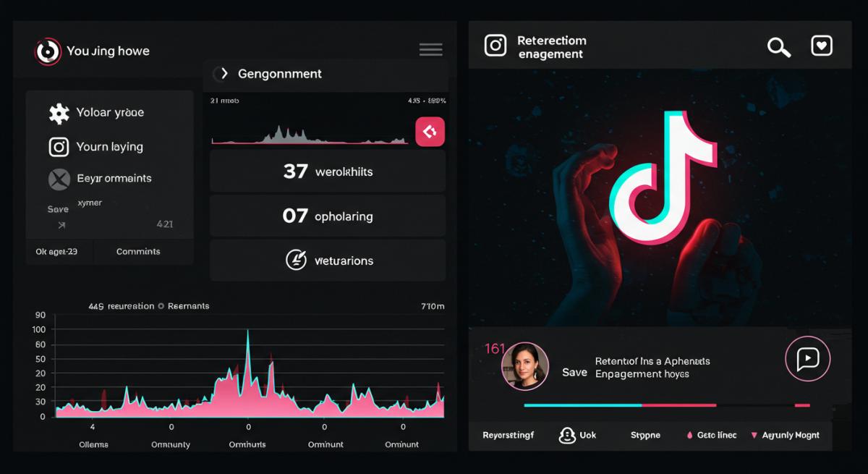Click the "Save" label beside "xymer"

[x=58, y=209]
